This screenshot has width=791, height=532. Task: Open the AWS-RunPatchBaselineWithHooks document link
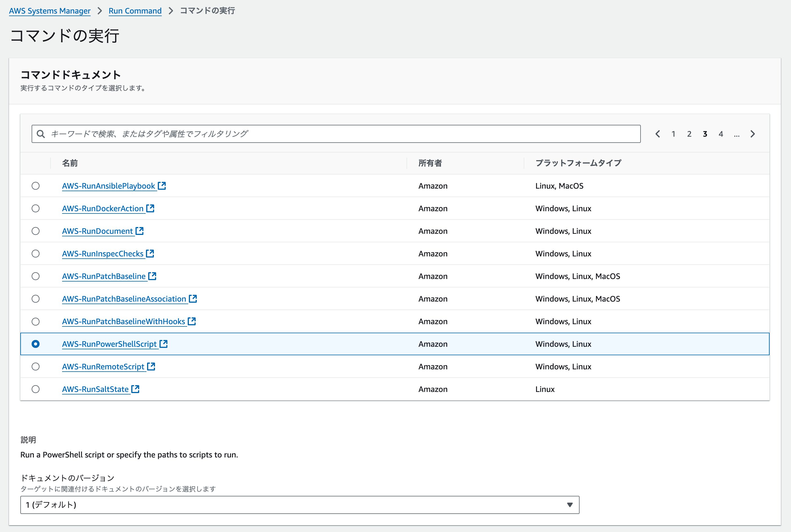coord(123,322)
